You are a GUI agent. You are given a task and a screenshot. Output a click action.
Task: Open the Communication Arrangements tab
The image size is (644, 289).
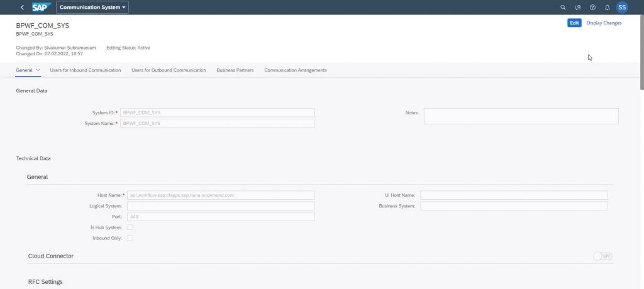(296, 70)
